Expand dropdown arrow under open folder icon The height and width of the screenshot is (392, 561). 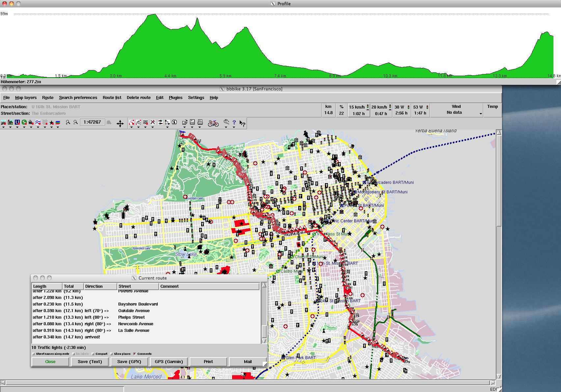185,127
